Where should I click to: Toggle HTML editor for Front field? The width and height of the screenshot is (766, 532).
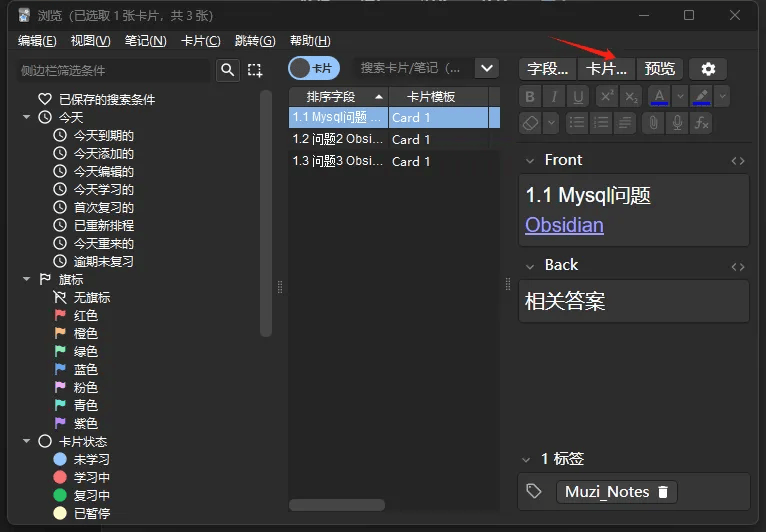click(738, 161)
